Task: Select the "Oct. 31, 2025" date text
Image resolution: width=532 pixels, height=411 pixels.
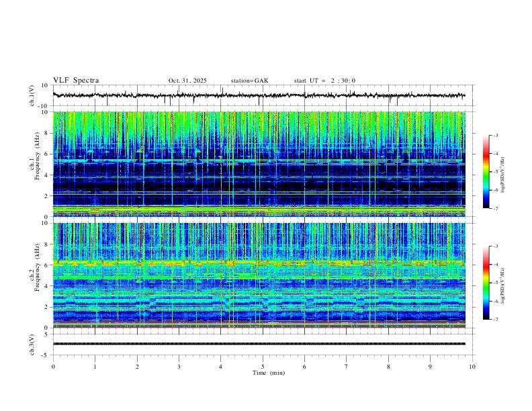Action: [x=187, y=81]
